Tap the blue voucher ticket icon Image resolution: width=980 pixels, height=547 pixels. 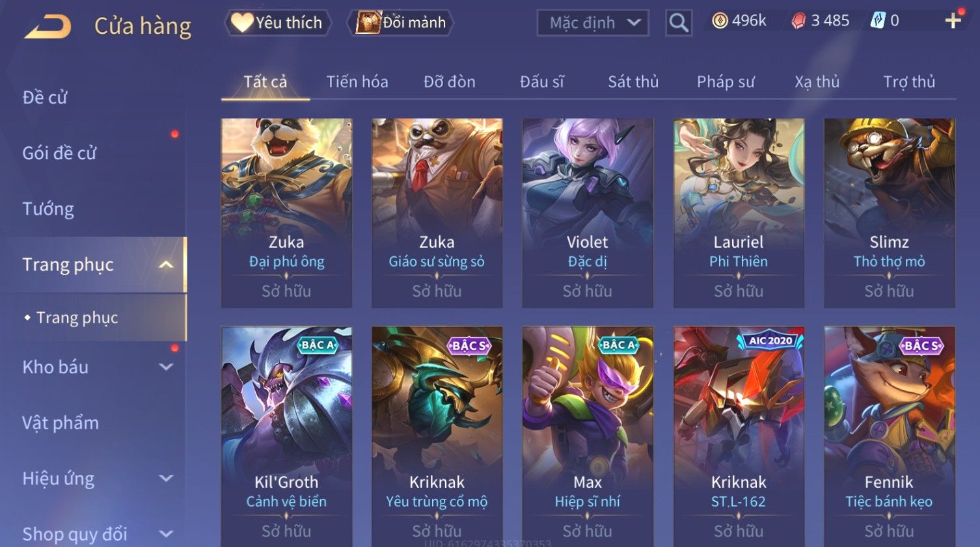[x=878, y=21]
